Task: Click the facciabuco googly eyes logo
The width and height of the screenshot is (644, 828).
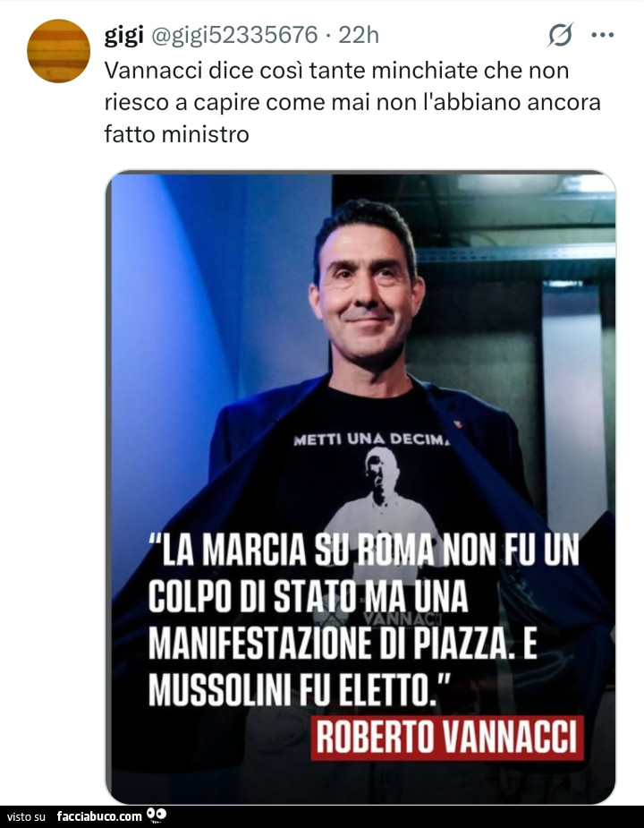Action: point(157,815)
